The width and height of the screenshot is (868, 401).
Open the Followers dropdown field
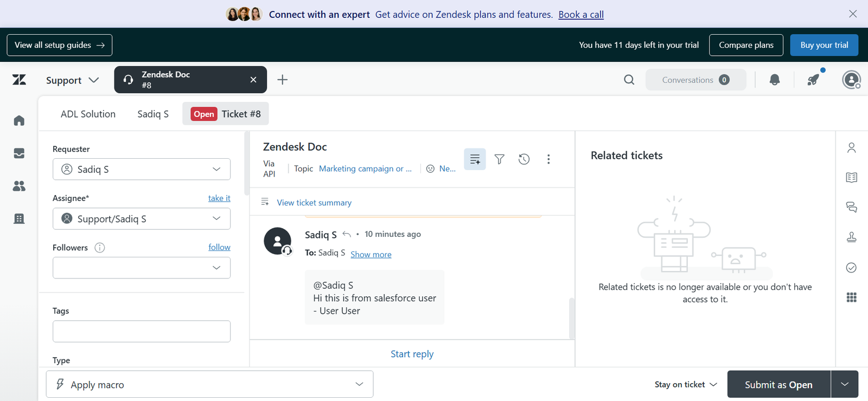tap(142, 268)
